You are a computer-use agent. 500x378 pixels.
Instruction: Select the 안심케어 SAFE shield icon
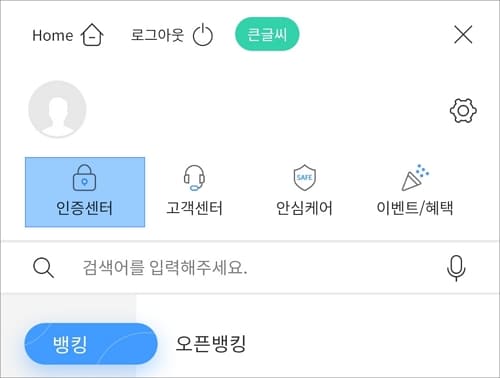[304, 177]
